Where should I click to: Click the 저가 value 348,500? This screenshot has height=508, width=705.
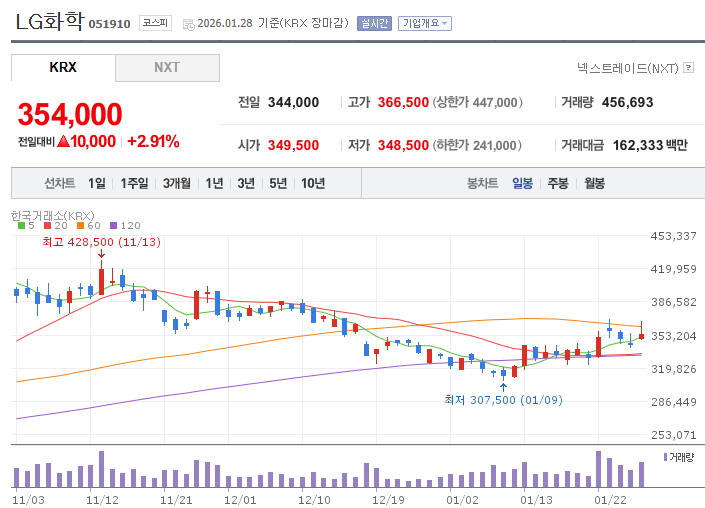[x=403, y=145]
